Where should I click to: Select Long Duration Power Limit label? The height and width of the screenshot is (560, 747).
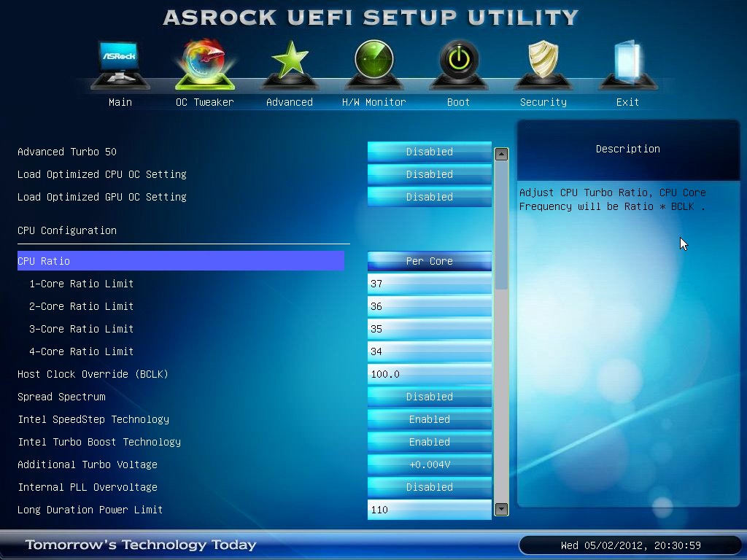(90, 510)
